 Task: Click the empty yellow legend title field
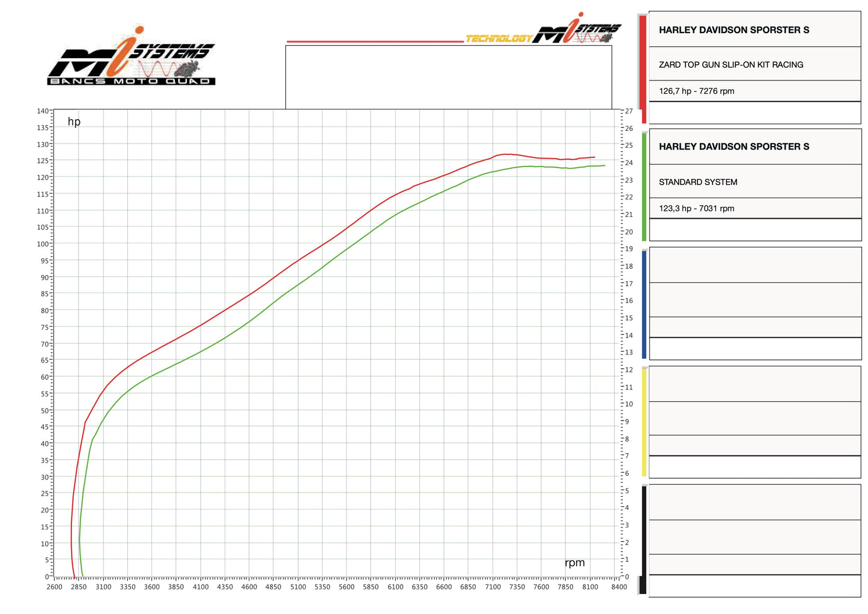(755, 383)
